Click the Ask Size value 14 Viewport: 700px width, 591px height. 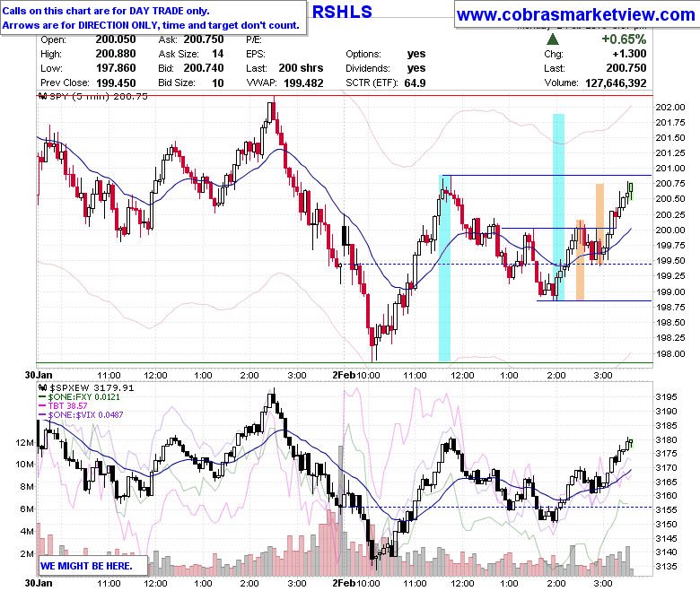[218, 54]
